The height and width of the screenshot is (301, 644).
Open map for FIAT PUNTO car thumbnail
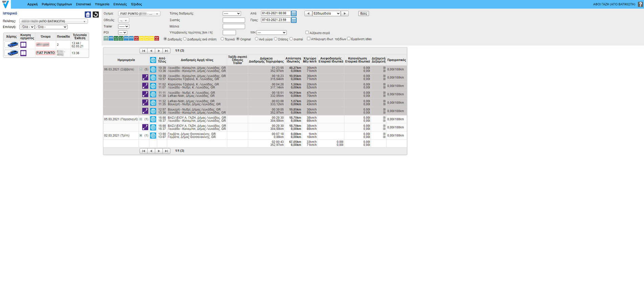pyautogui.click(x=12, y=53)
